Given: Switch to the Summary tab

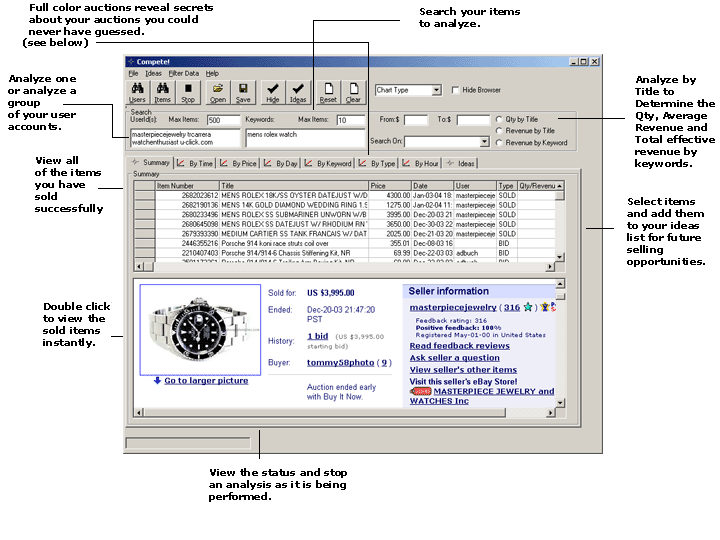Looking at the screenshot, I should coord(151,163).
